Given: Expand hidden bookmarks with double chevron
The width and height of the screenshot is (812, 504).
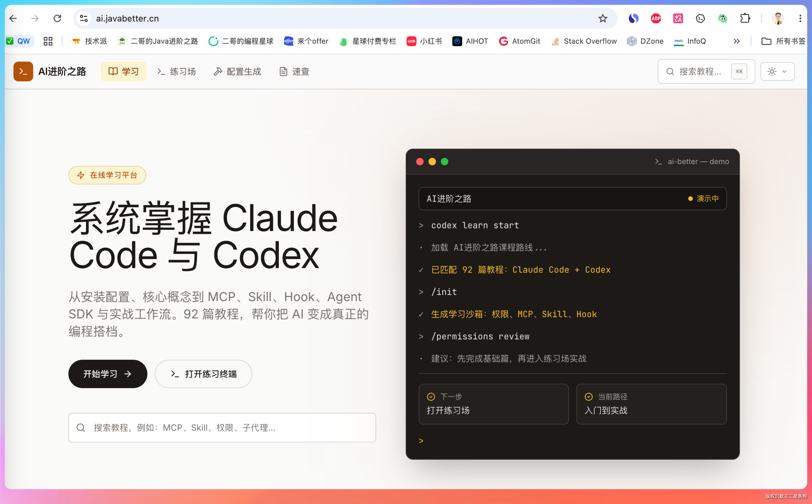Looking at the screenshot, I should coord(736,41).
